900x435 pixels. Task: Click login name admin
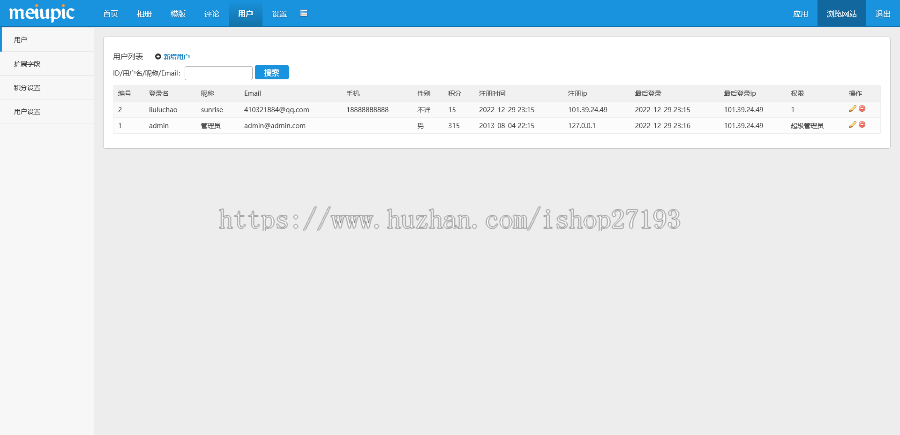point(158,125)
